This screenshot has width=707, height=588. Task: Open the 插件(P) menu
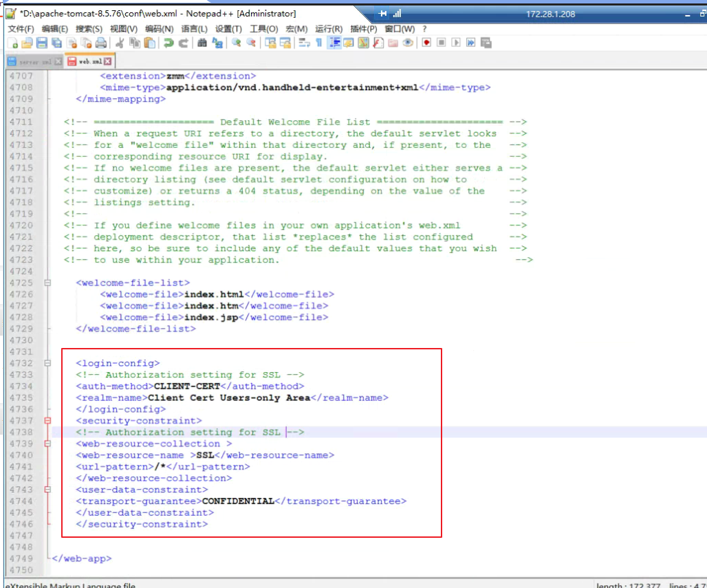click(x=363, y=29)
